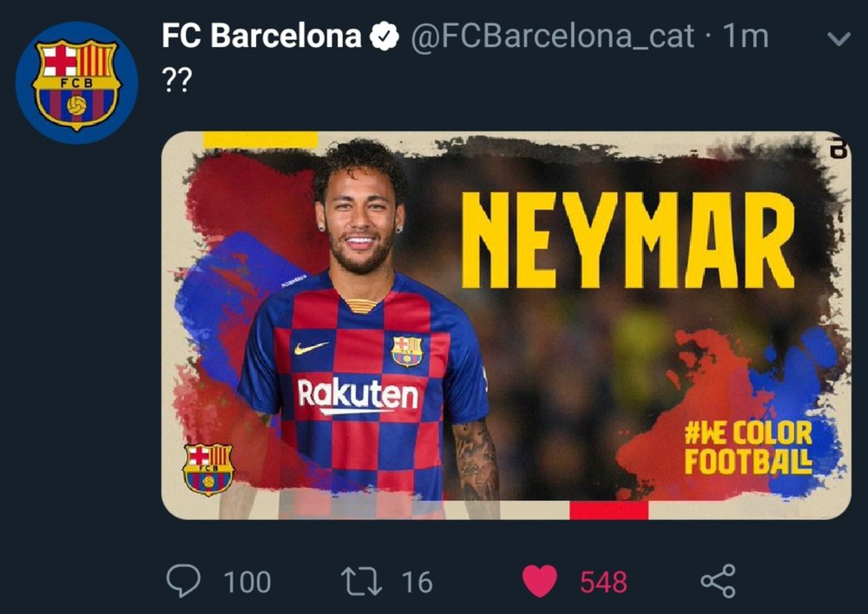868x614 pixels.
Task: Open the tweet via its 1m timestamp
Action: coord(746,36)
